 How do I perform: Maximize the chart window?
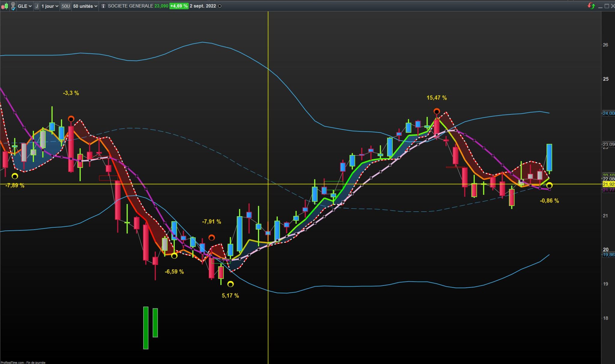[x=607, y=6]
